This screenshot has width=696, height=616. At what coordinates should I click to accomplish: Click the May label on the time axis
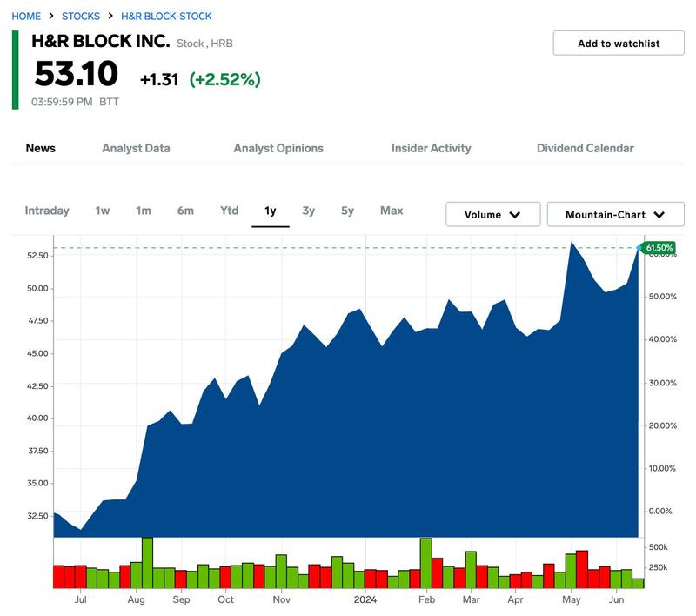point(572,599)
